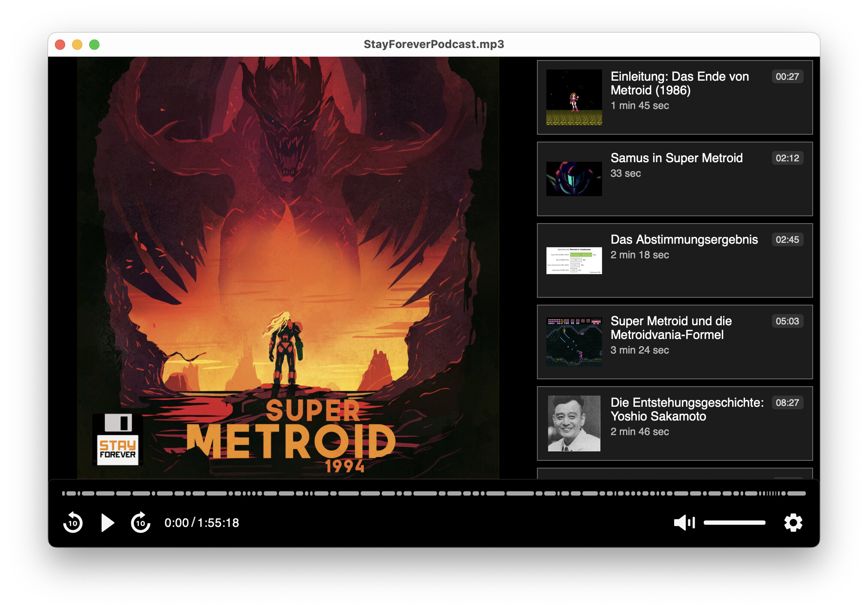Open the settings gear menu
Screen dimensions: 868x611
pyautogui.click(x=793, y=523)
